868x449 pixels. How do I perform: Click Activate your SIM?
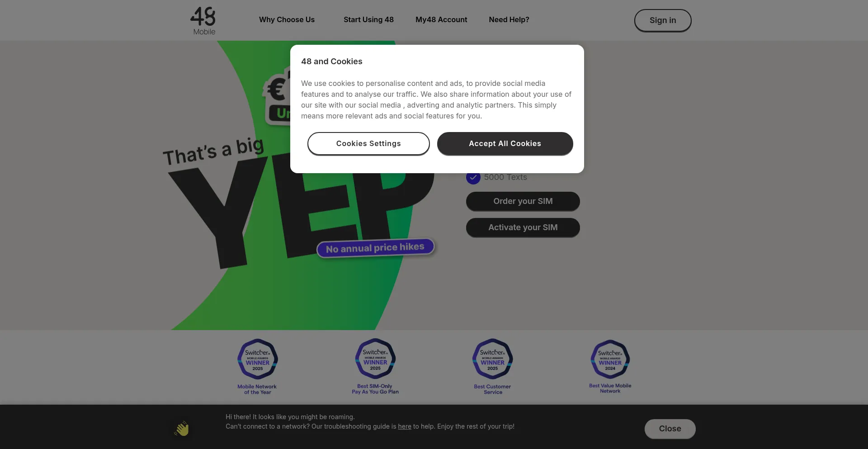pos(523,227)
